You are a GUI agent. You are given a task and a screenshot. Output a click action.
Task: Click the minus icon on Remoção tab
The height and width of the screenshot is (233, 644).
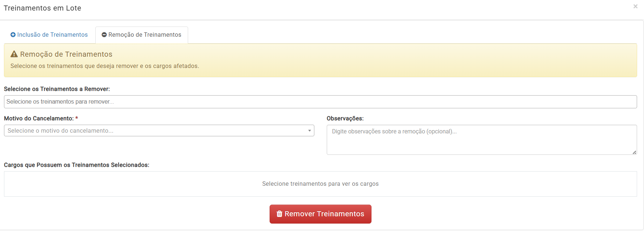104,35
